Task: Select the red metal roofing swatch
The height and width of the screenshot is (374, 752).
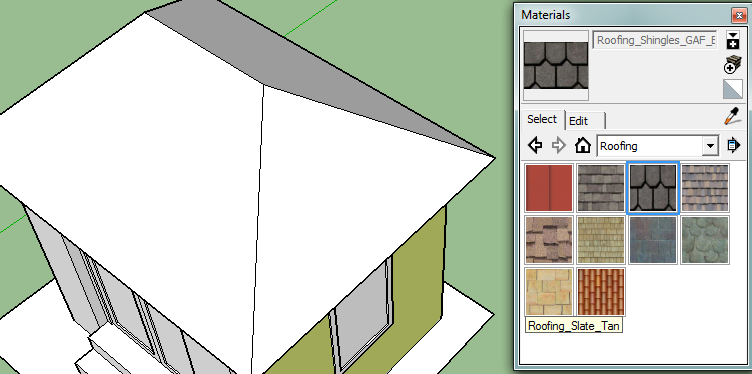Action: [x=549, y=188]
